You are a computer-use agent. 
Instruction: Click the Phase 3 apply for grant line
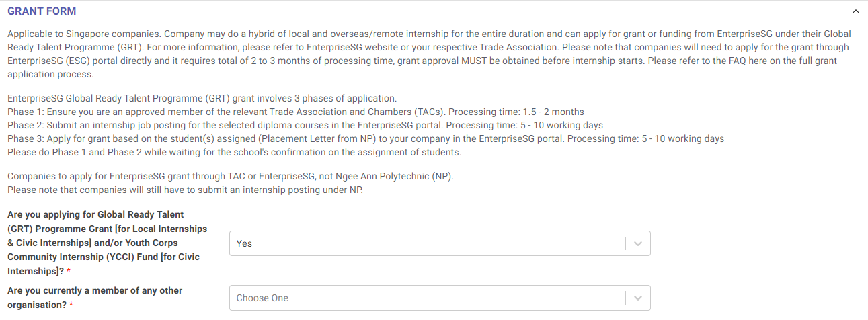[x=366, y=138]
